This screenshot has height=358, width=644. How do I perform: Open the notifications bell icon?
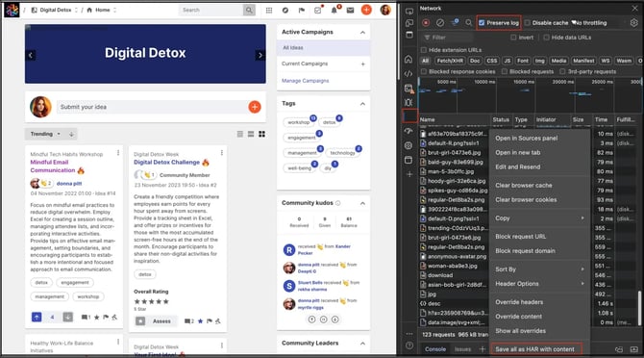point(334,10)
